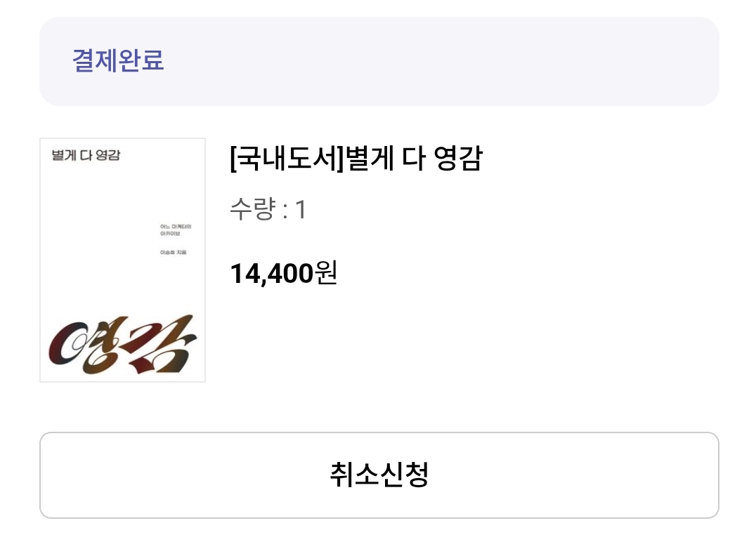
Task: Click the 이승희 지음 author line on the cover
Action: [173, 253]
